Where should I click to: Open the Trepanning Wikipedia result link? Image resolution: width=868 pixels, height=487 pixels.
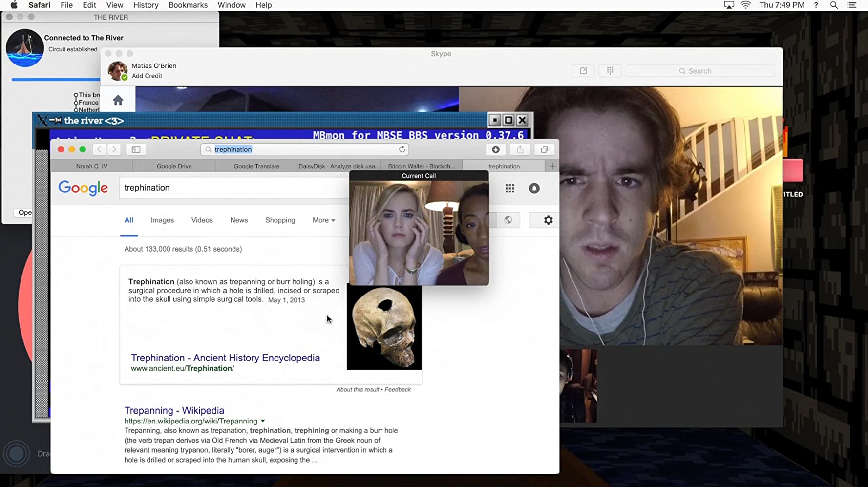tap(174, 411)
